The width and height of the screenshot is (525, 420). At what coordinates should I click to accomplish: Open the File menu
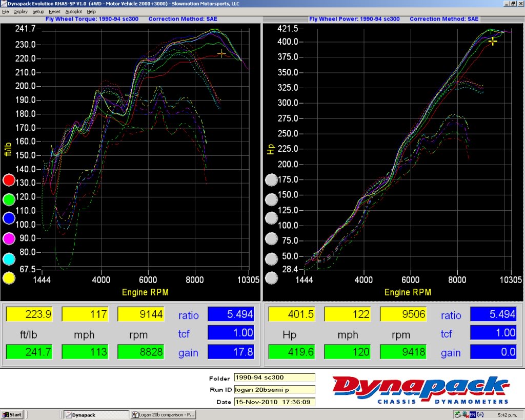(x=5, y=12)
